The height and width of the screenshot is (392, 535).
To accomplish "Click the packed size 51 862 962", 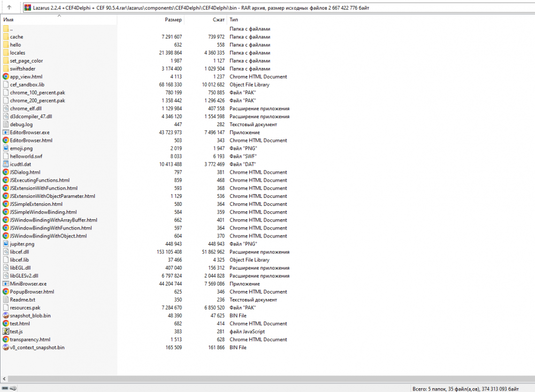I will (213, 252).
